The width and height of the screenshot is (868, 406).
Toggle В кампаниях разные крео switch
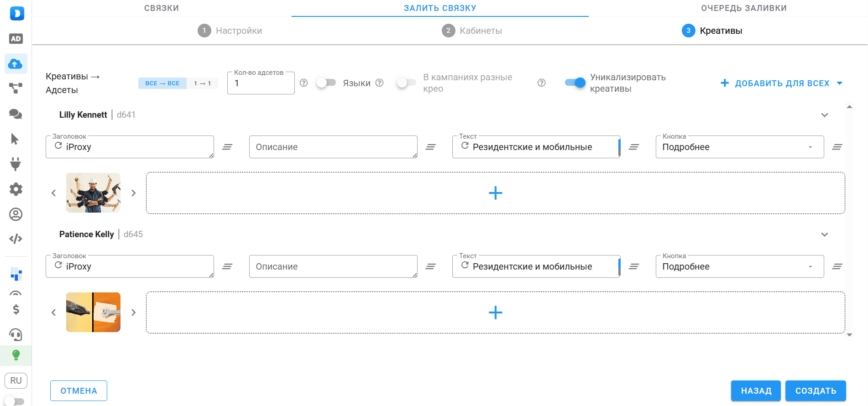click(406, 83)
